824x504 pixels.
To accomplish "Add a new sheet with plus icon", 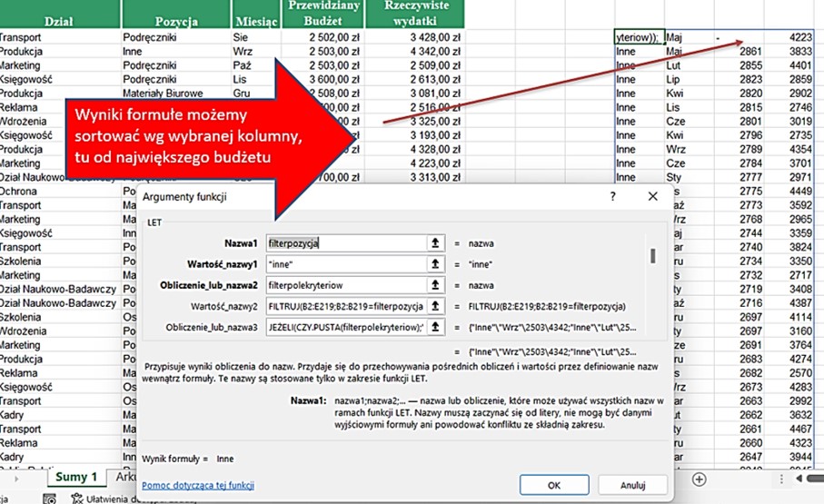I will tap(699, 479).
